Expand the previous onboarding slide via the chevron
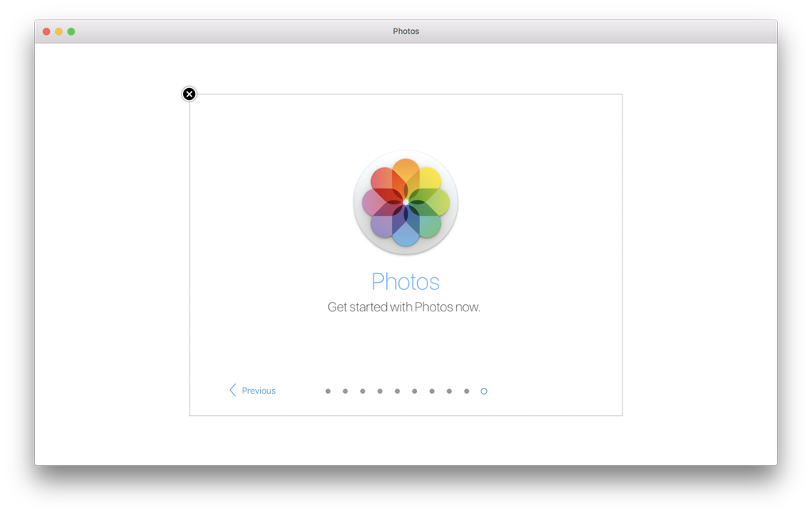 232,390
